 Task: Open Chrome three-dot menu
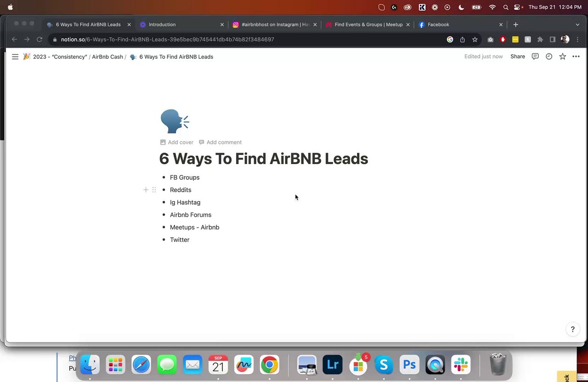pos(577,40)
